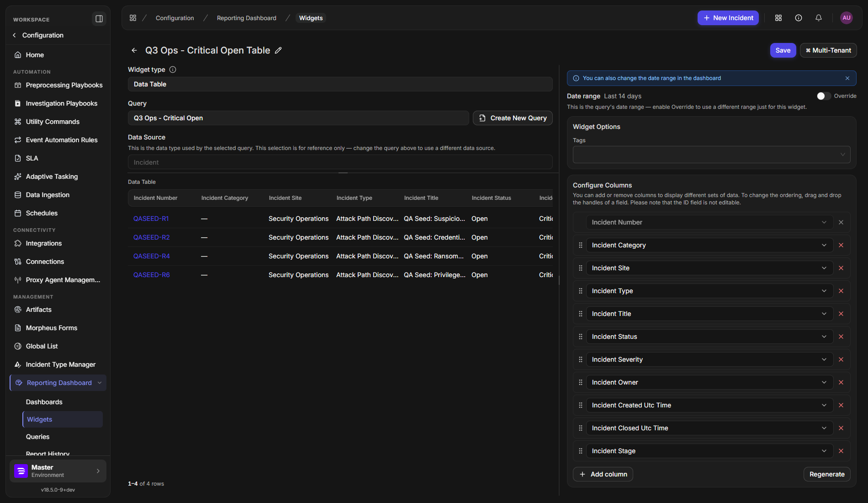Open the Incident Created Utc Time dropdown
The width and height of the screenshot is (868, 503).
click(709, 405)
